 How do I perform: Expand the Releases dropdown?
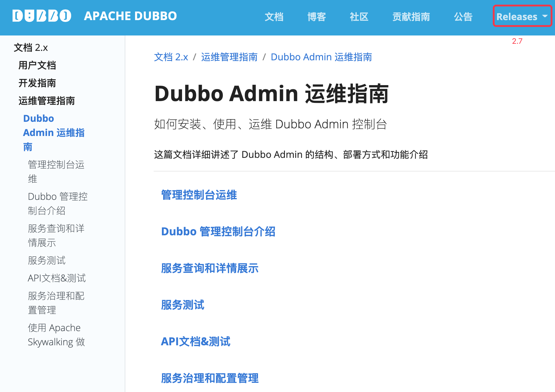(x=522, y=17)
